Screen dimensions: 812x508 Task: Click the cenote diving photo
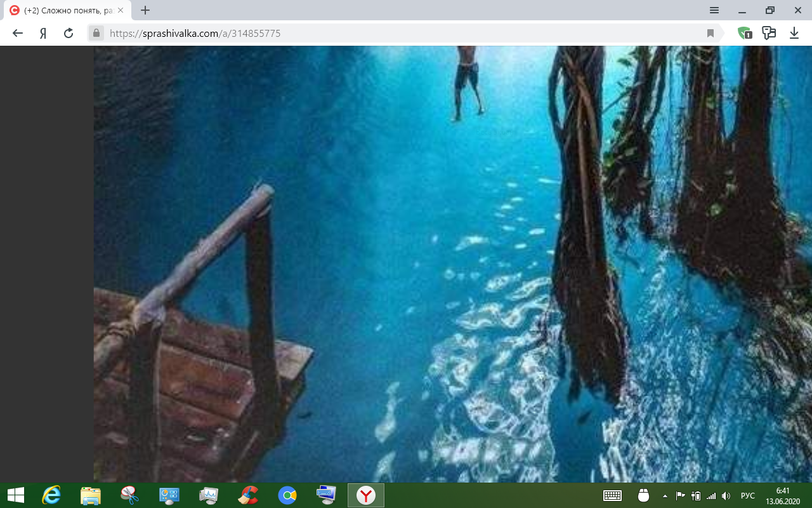(x=453, y=264)
